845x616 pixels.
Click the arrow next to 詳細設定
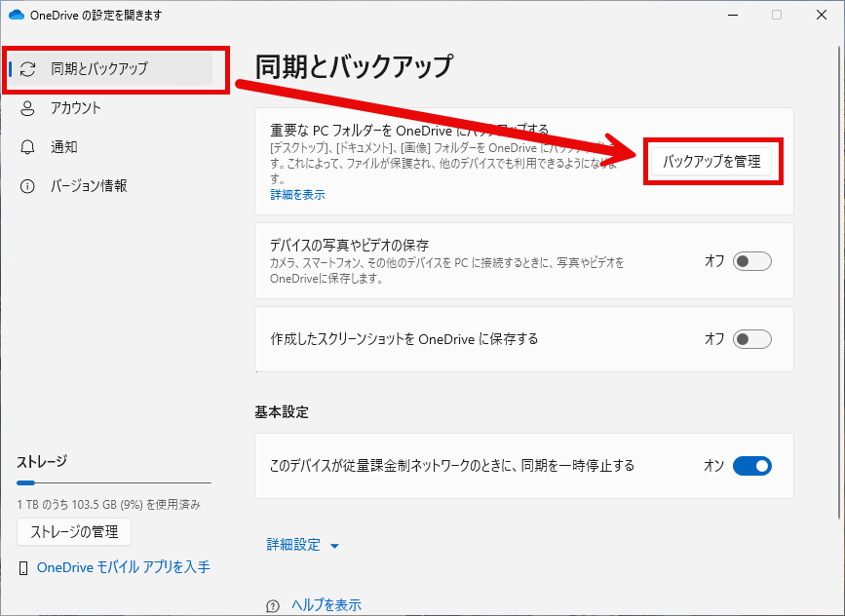pyautogui.click(x=334, y=546)
